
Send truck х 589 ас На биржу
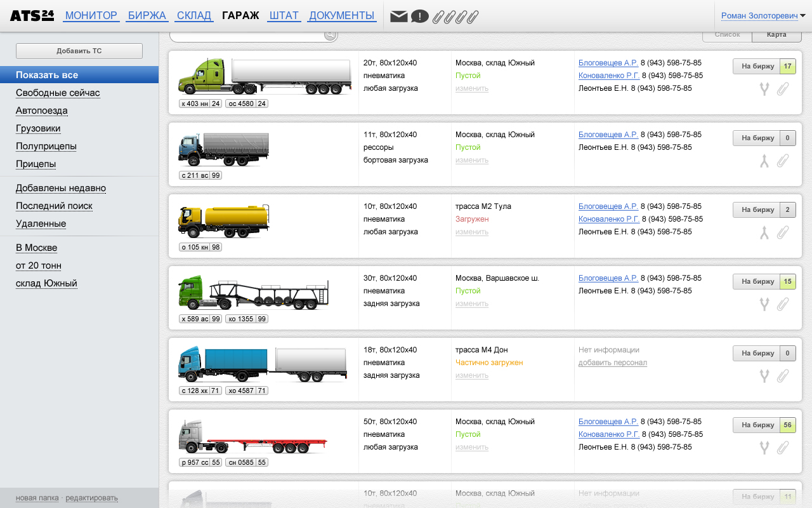[757, 281]
